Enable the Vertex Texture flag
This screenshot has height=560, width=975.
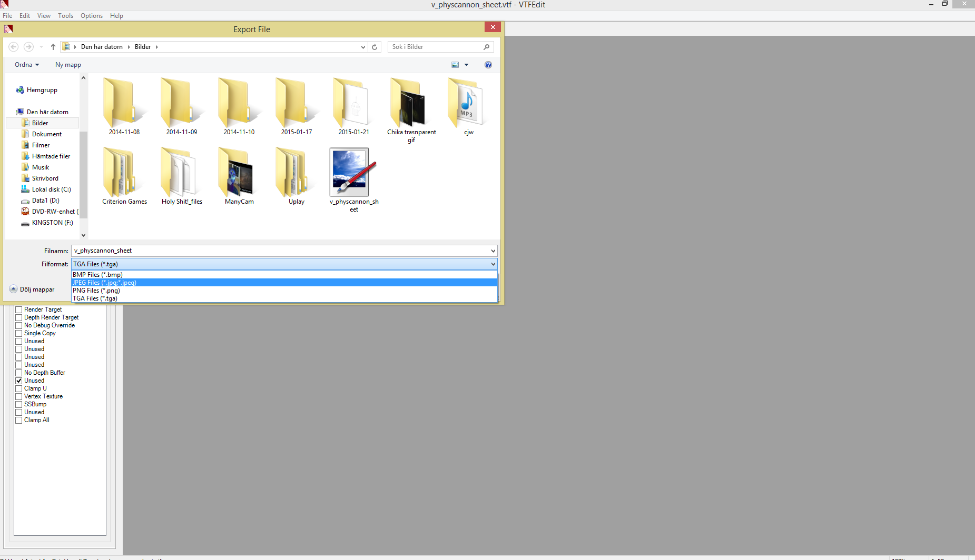[x=19, y=396]
